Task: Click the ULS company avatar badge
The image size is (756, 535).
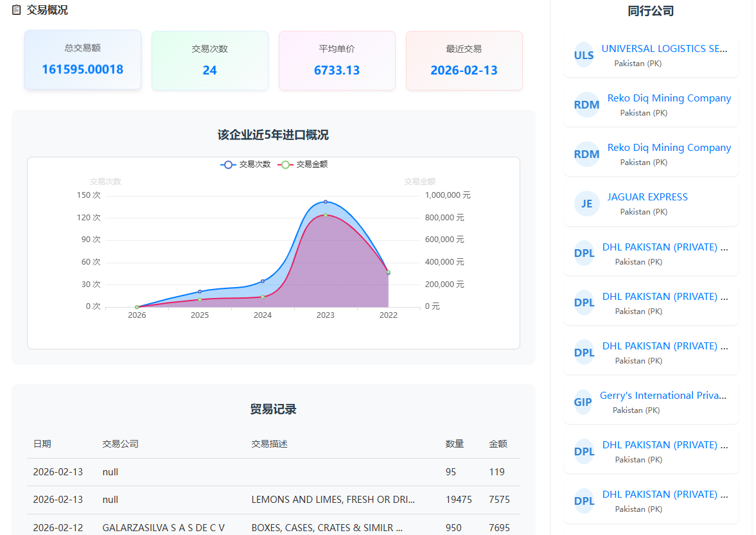Action: point(584,55)
